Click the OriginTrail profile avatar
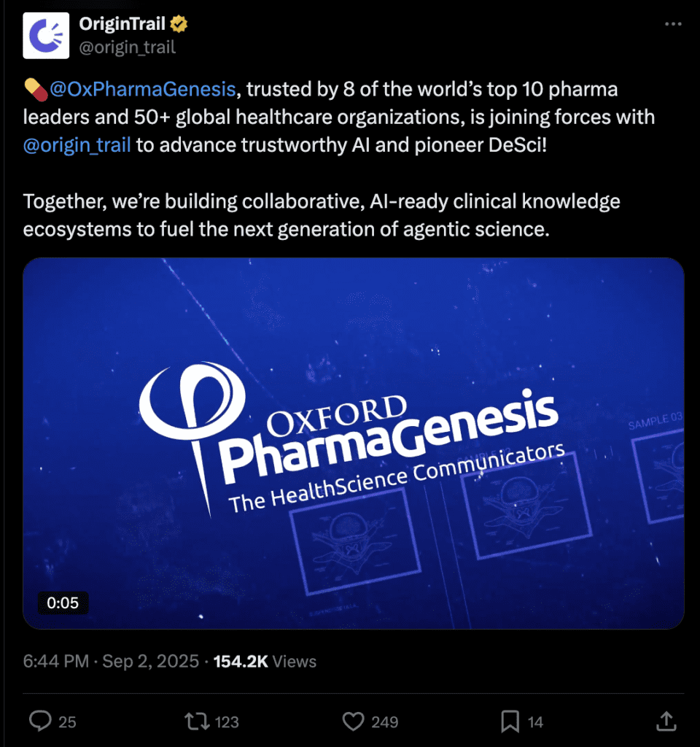 pos(46,35)
